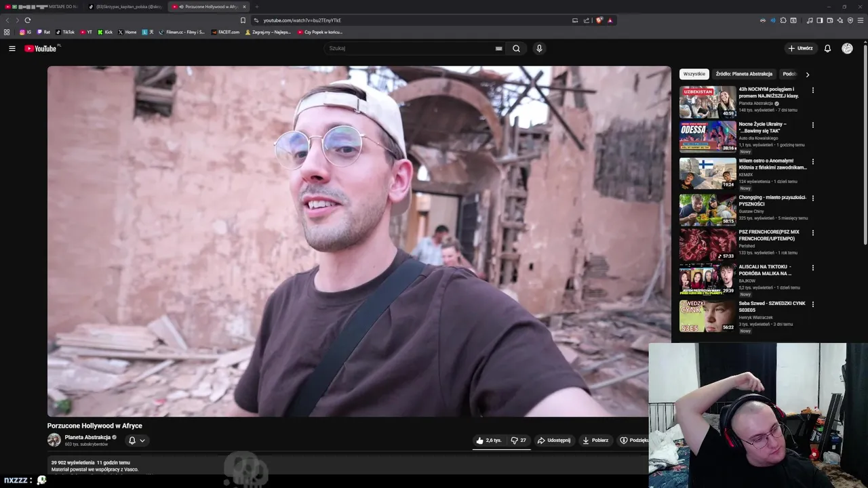Open the Filman.cc bookmark
This screenshot has height=488, width=868.
(x=182, y=32)
